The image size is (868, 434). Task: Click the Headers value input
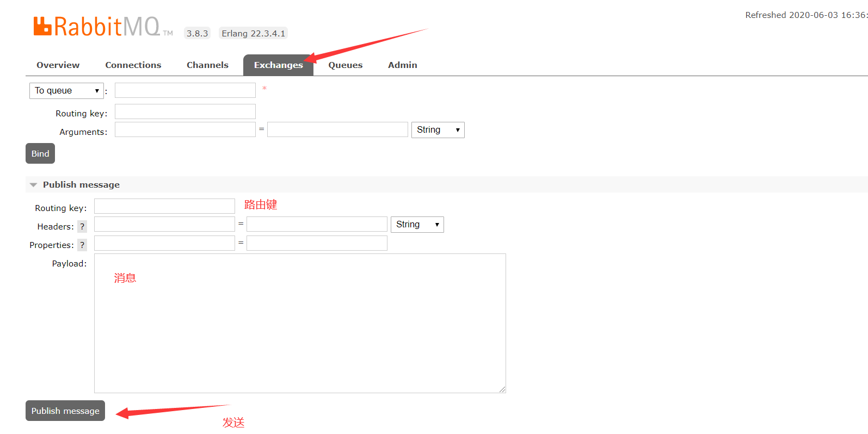tap(317, 224)
